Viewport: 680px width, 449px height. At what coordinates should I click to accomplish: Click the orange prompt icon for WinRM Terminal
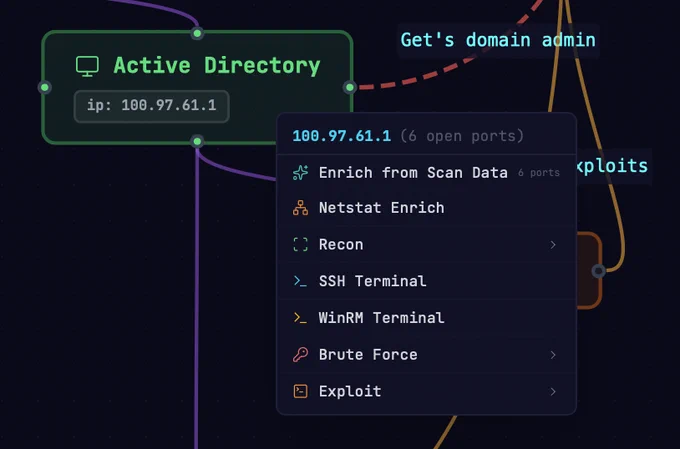point(300,318)
